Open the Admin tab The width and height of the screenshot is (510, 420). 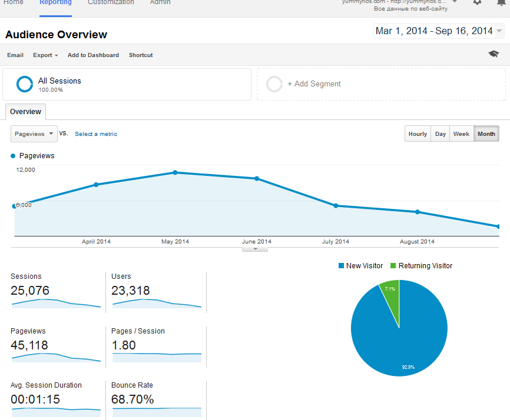160,2
